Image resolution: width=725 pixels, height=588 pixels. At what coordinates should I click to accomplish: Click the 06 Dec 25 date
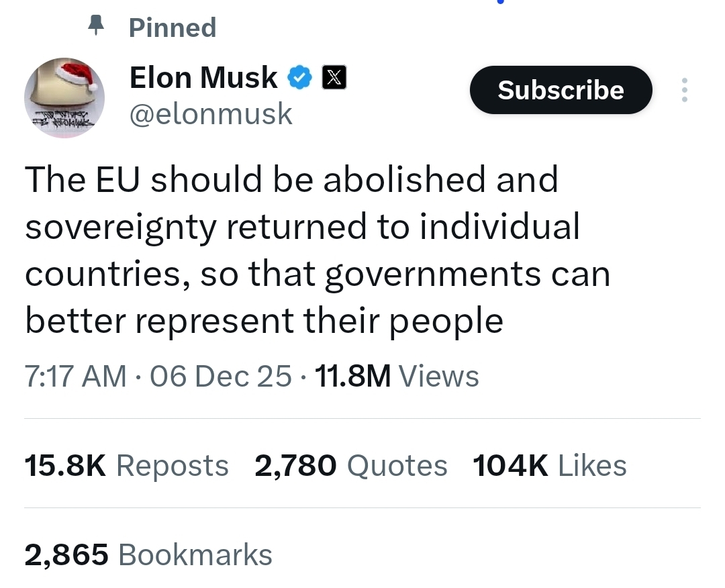coord(221,376)
